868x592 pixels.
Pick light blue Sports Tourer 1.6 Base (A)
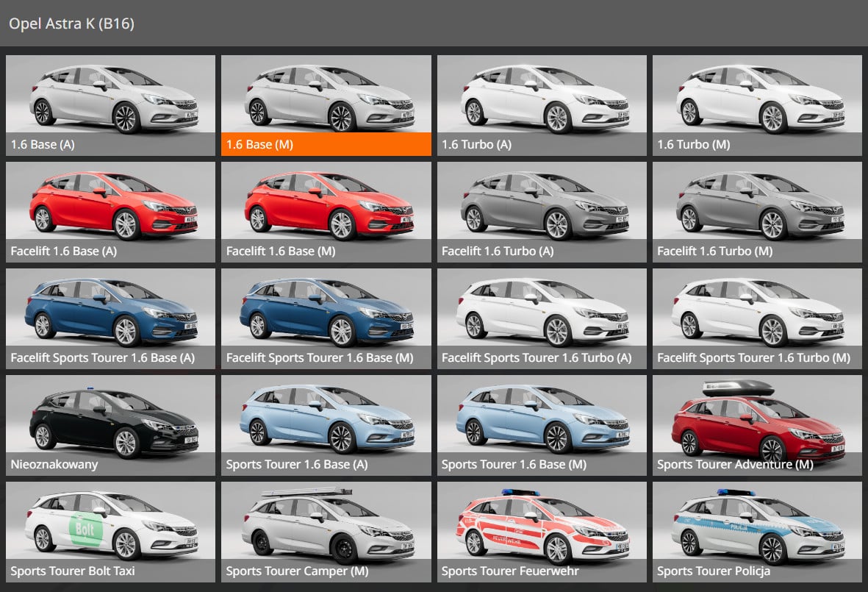(x=326, y=425)
